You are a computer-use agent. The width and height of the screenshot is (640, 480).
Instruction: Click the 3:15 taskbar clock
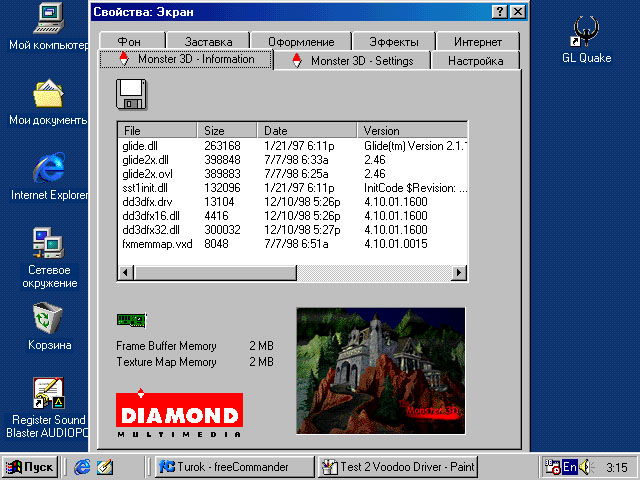(616, 467)
